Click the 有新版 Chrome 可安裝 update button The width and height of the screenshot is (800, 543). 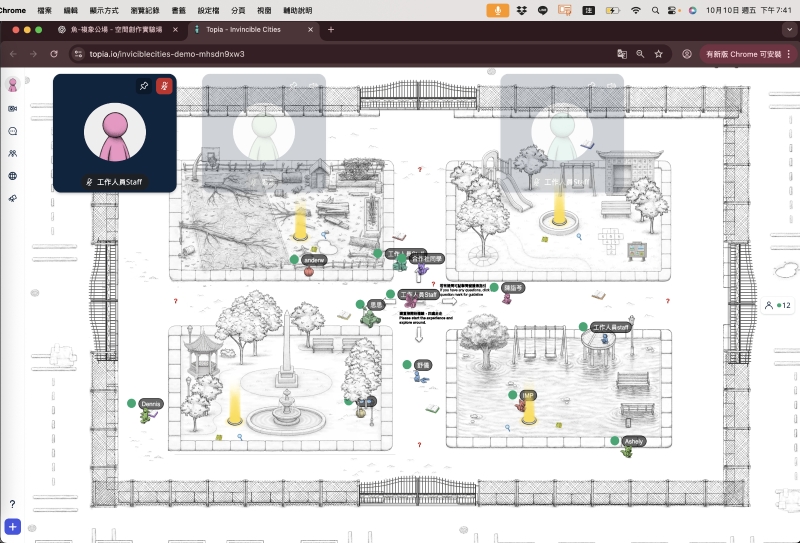741,54
